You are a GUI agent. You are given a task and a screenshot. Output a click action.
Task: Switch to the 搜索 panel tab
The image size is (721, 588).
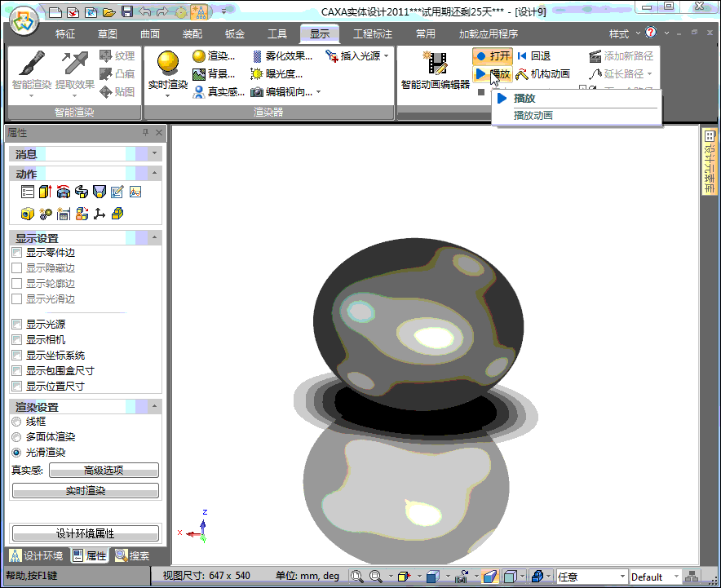coord(132,556)
